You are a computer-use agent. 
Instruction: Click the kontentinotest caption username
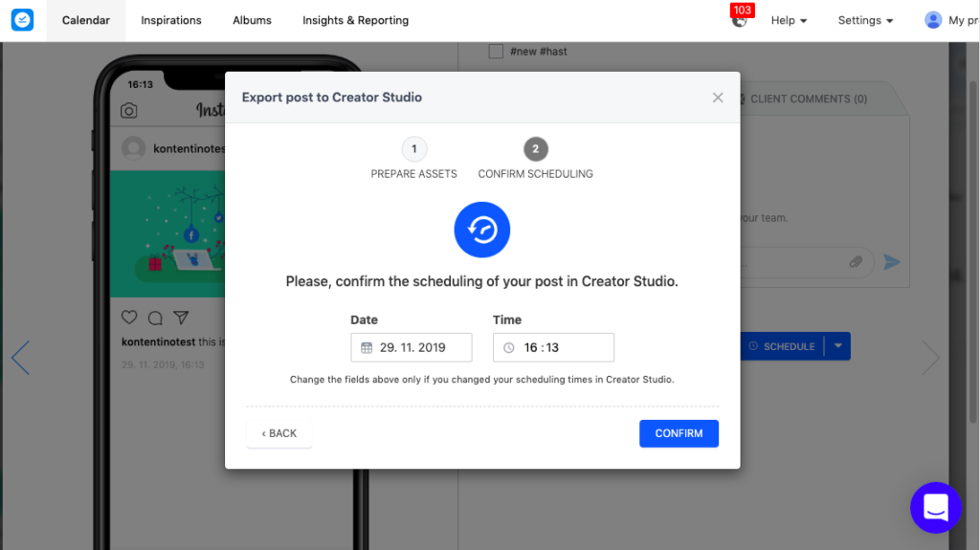[x=158, y=341]
